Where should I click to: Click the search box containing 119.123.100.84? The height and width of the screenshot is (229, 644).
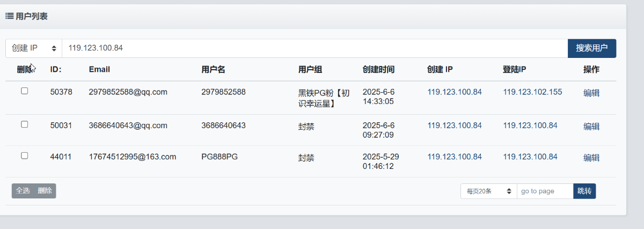pyautogui.click(x=315, y=48)
